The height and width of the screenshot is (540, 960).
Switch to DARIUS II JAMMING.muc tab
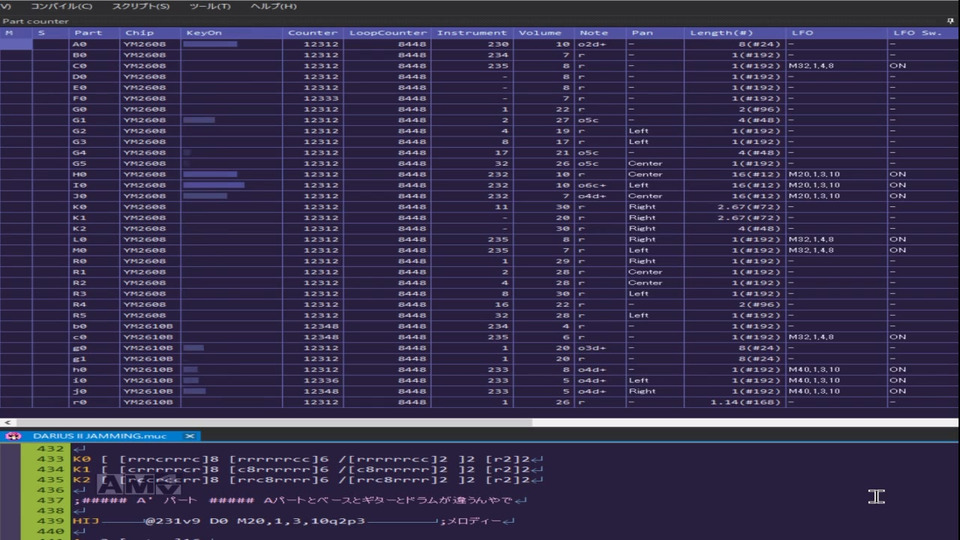pyautogui.click(x=99, y=436)
